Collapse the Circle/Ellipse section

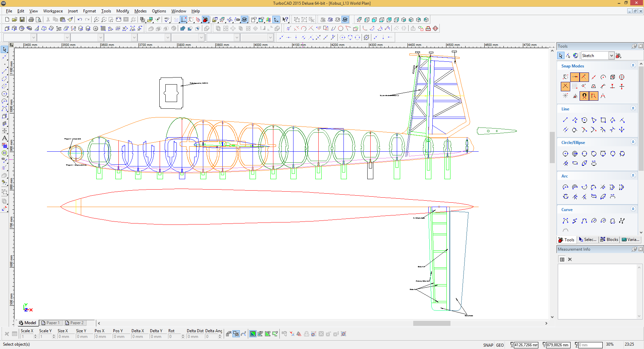tap(633, 142)
